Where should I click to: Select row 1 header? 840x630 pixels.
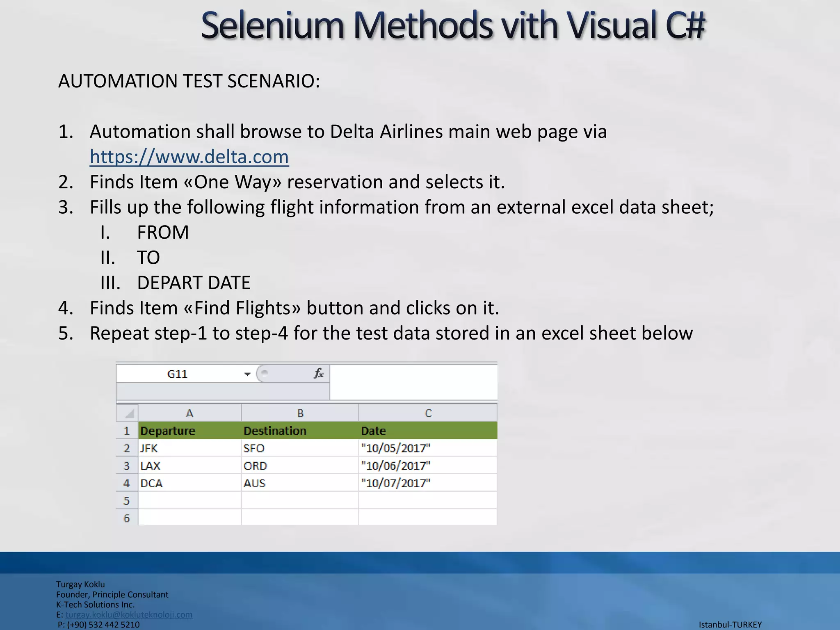click(x=127, y=431)
